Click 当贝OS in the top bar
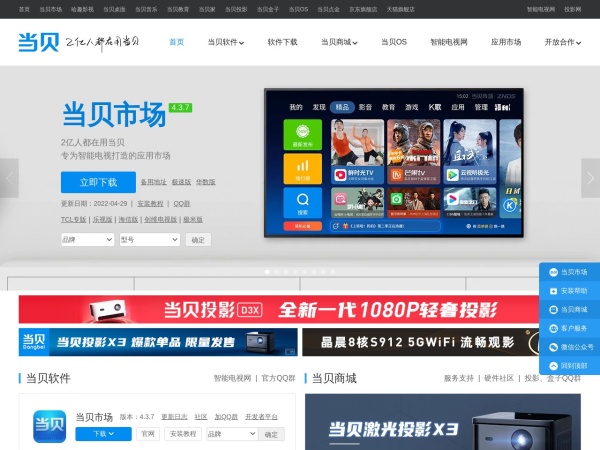 298,9
